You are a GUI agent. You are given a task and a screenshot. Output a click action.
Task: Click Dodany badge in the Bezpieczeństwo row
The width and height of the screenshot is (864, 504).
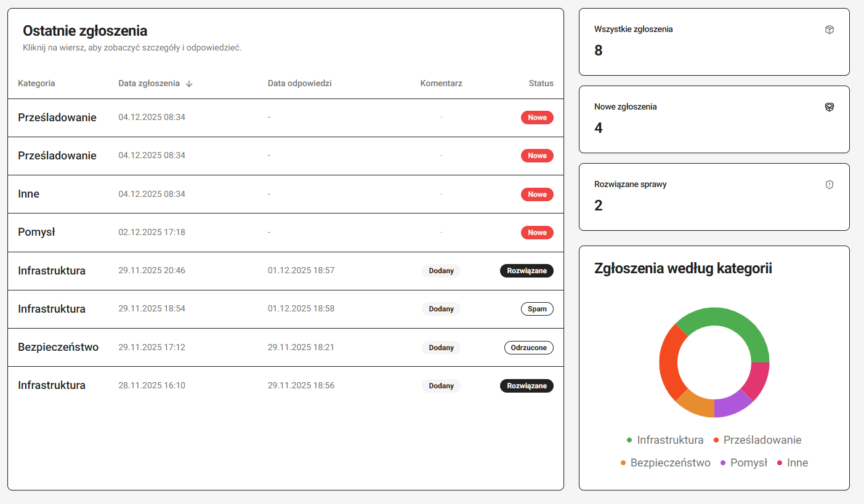coord(441,348)
